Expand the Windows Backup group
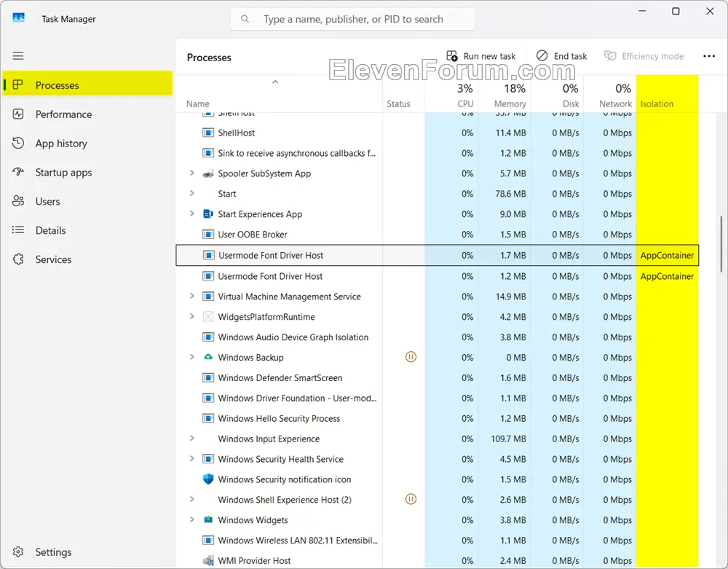The image size is (728, 569). [191, 357]
